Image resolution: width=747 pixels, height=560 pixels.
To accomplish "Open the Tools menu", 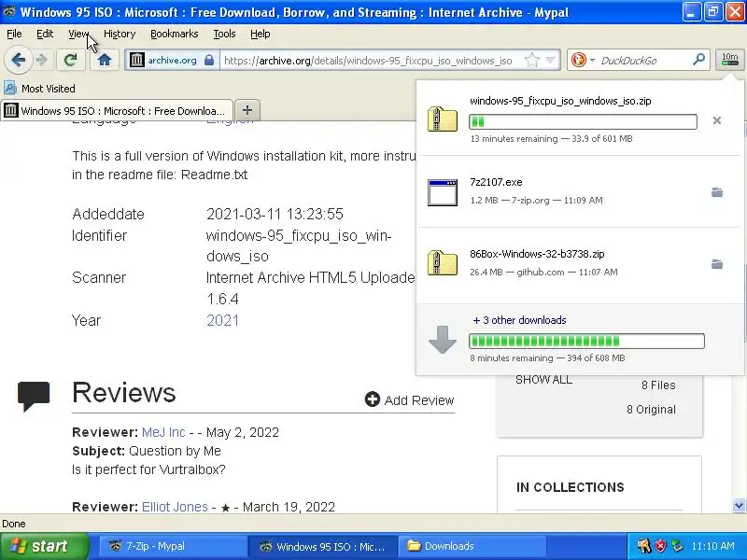I will point(224,34).
